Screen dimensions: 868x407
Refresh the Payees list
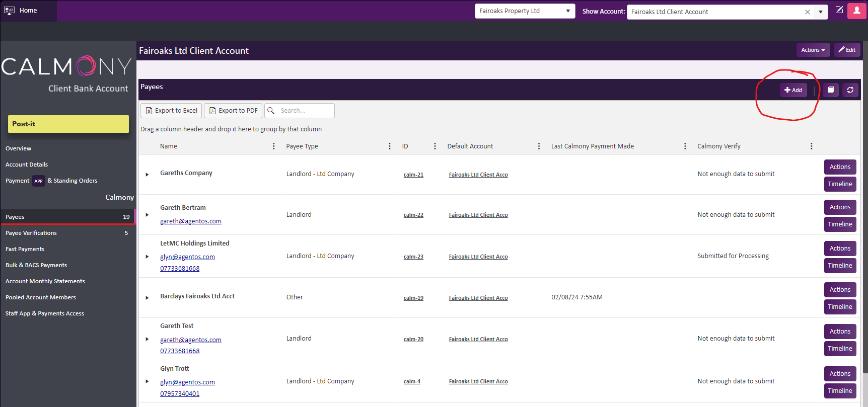pyautogui.click(x=850, y=90)
